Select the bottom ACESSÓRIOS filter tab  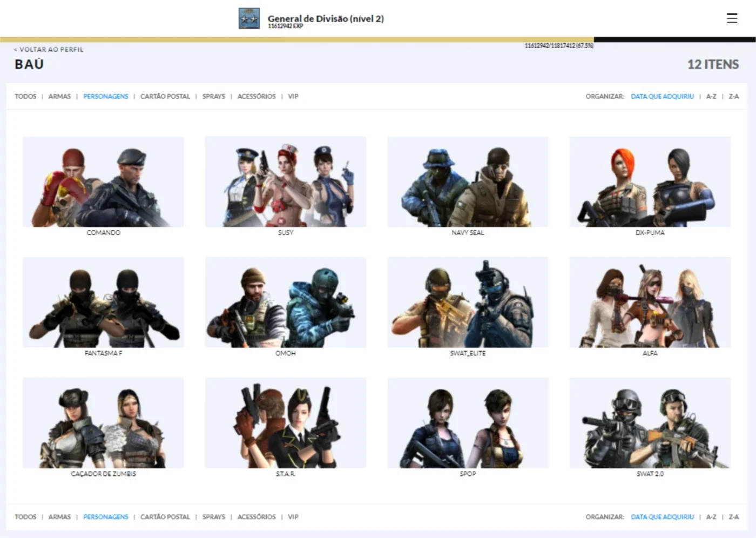click(256, 516)
